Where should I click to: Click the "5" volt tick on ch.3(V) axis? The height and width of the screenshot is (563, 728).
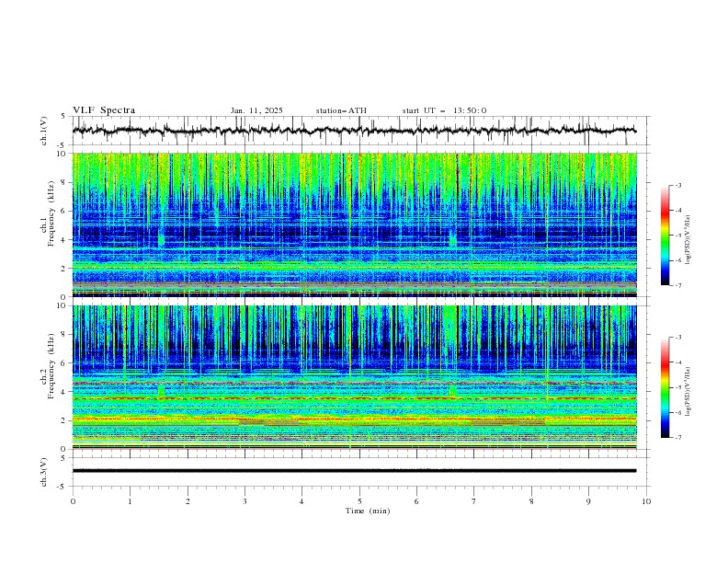tap(64, 458)
